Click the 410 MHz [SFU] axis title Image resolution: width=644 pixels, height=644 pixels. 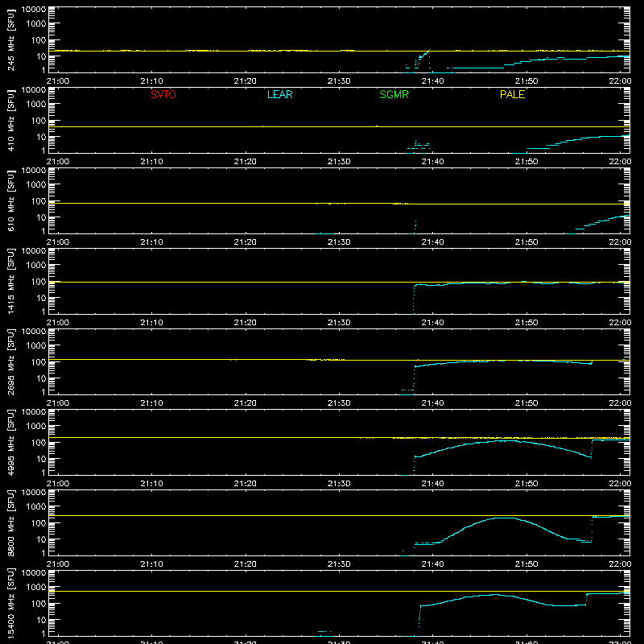click(x=11, y=121)
